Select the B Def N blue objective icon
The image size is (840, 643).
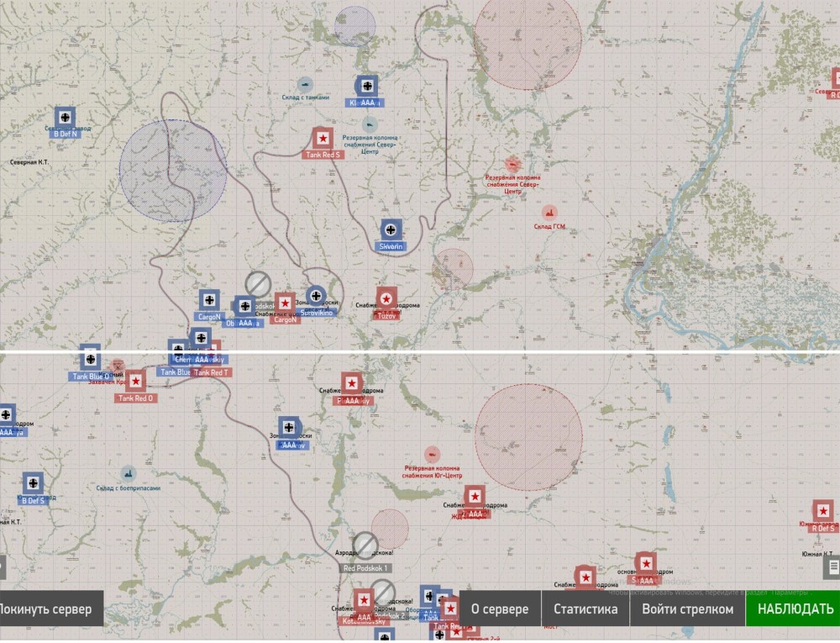coord(65,118)
